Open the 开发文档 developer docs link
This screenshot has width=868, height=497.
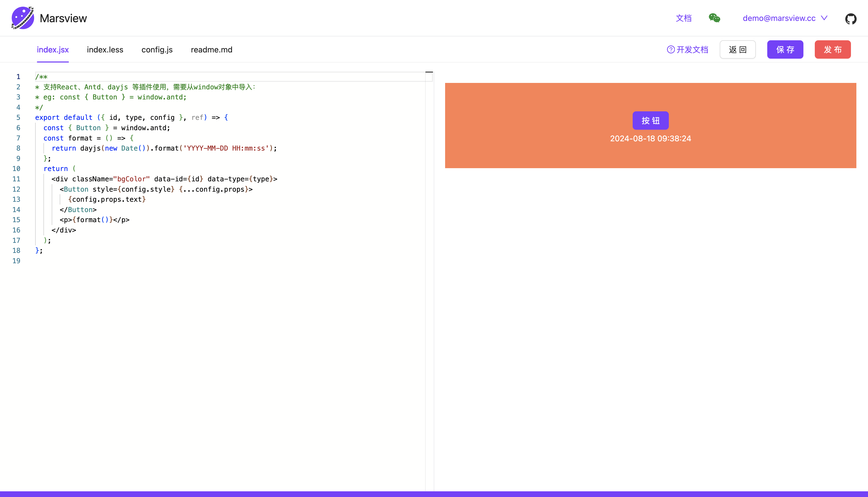692,50
